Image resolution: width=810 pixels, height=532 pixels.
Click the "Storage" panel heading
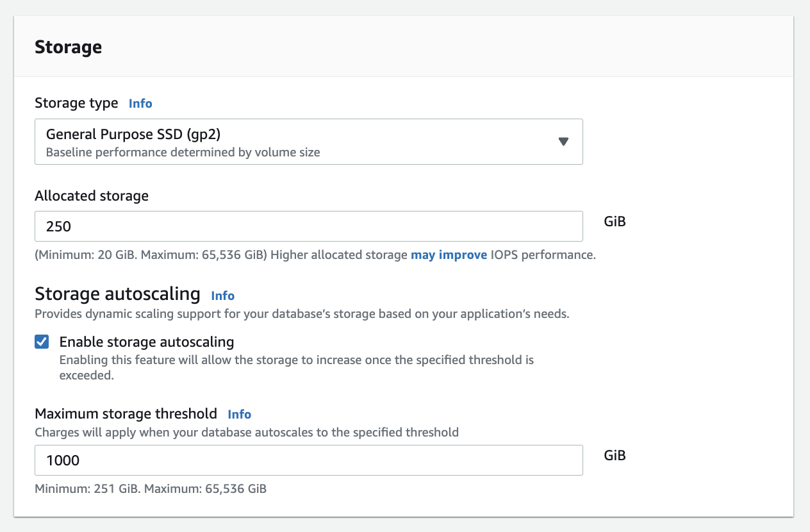pyautogui.click(x=68, y=47)
